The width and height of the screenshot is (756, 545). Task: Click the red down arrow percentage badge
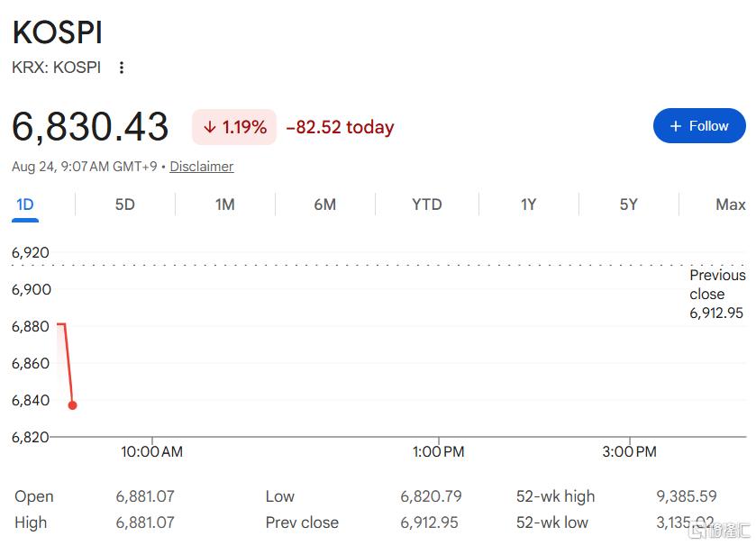point(234,127)
